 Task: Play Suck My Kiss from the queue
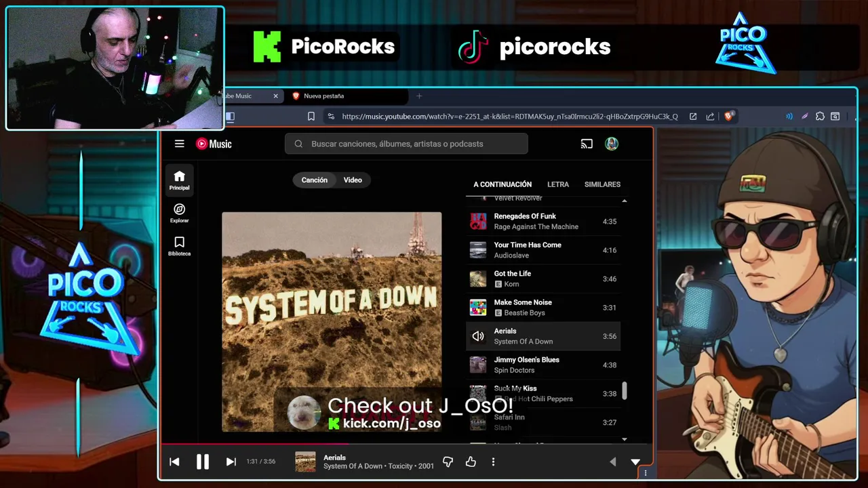(543, 394)
